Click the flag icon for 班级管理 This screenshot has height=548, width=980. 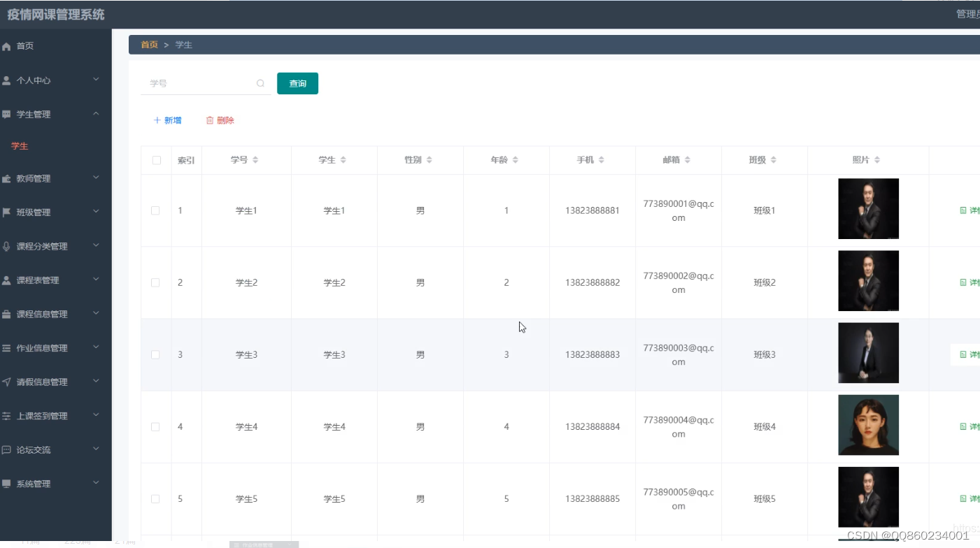click(x=6, y=212)
